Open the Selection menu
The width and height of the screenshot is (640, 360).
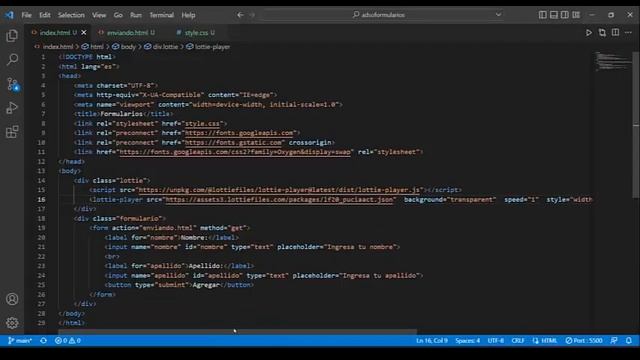71,15
